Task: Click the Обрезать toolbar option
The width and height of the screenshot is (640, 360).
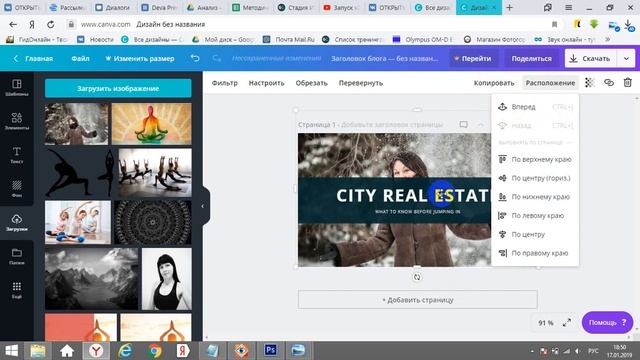Action: tap(311, 83)
